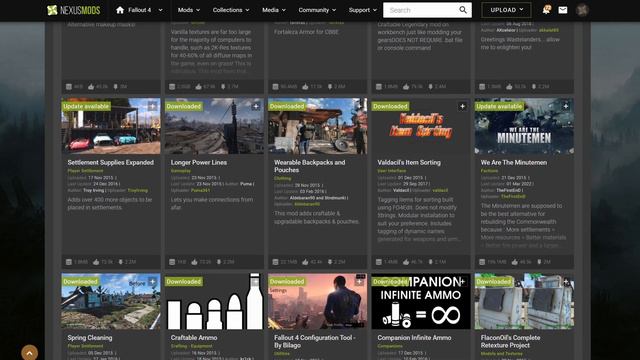This screenshot has height=360, width=640.
Task: Click plus icon on Longer Power Lines card
Action: 256,107
